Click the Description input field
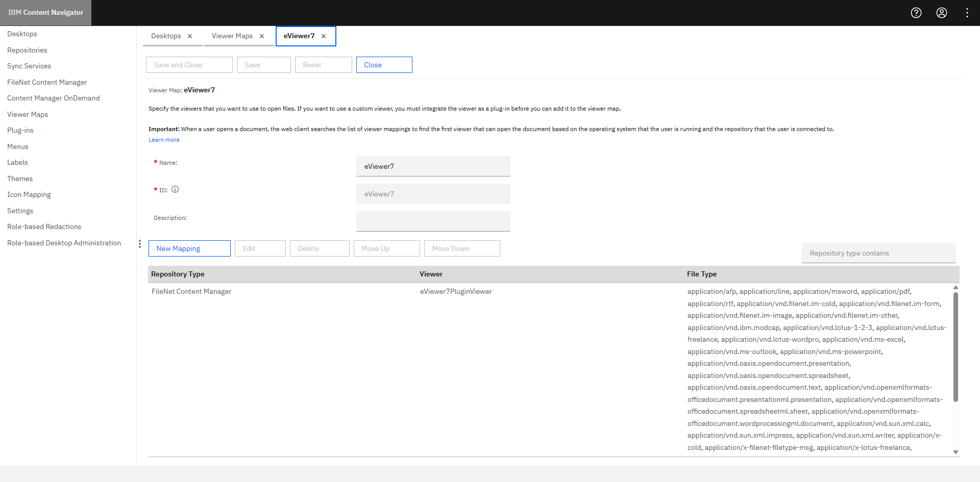This screenshot has height=482, width=980. 433,221
